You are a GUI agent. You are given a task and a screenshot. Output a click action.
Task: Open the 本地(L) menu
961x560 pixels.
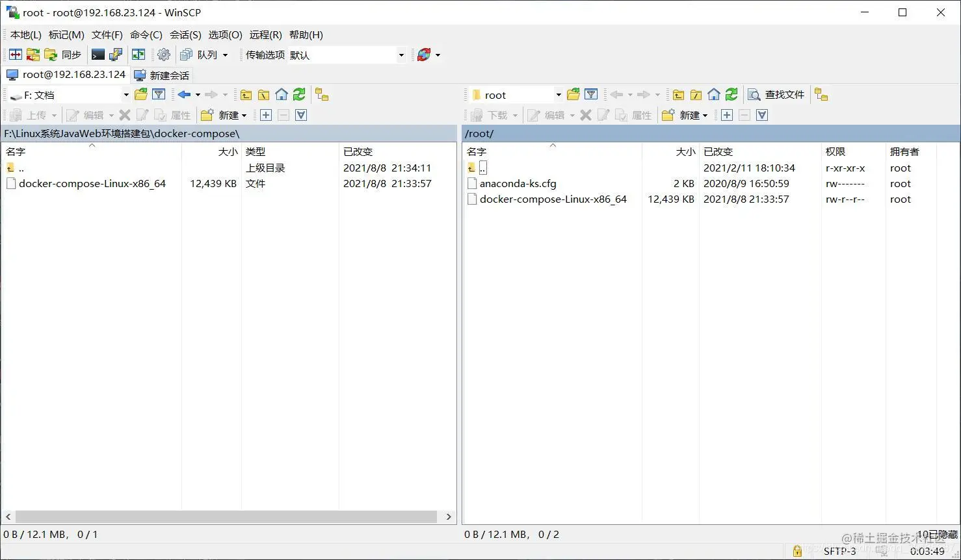(x=26, y=34)
